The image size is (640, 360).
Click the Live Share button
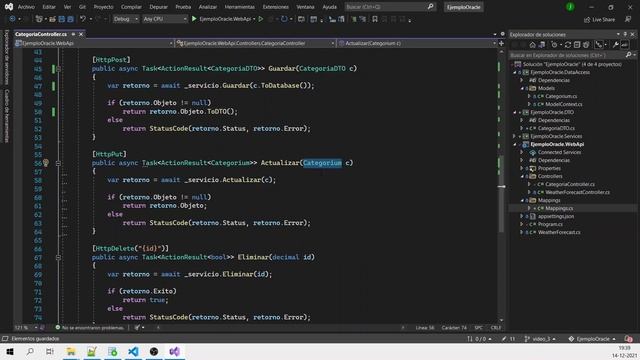point(599,19)
